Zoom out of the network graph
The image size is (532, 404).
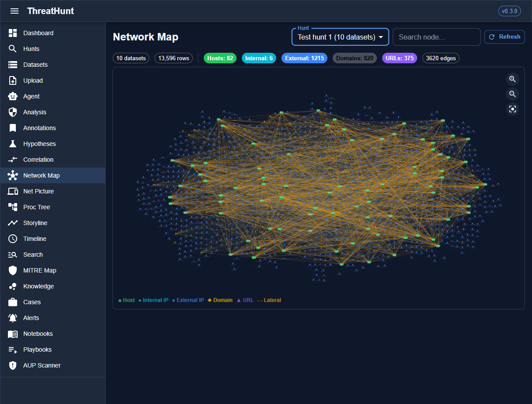point(512,94)
